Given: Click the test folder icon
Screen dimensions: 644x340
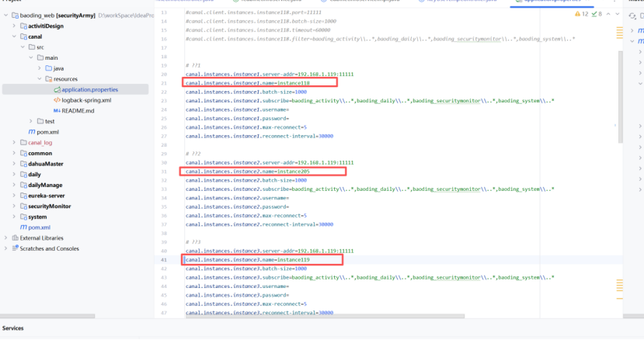Looking at the screenshot, I should pos(40,121).
